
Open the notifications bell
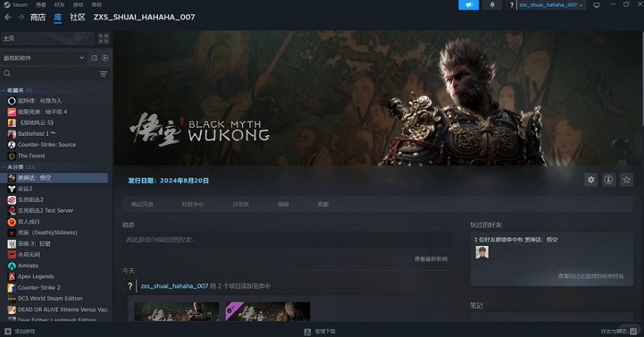click(492, 5)
